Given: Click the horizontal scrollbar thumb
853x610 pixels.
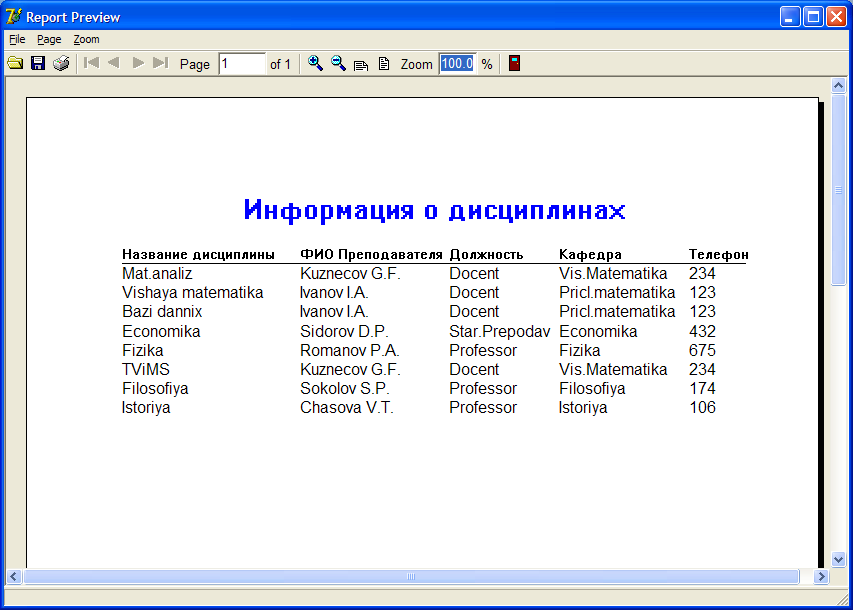Looking at the screenshot, I should (411, 576).
